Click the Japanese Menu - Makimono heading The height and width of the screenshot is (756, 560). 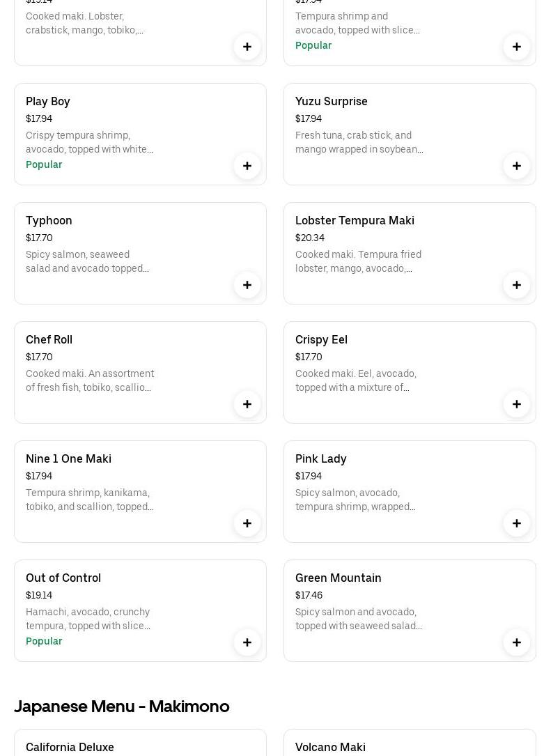[122, 706]
